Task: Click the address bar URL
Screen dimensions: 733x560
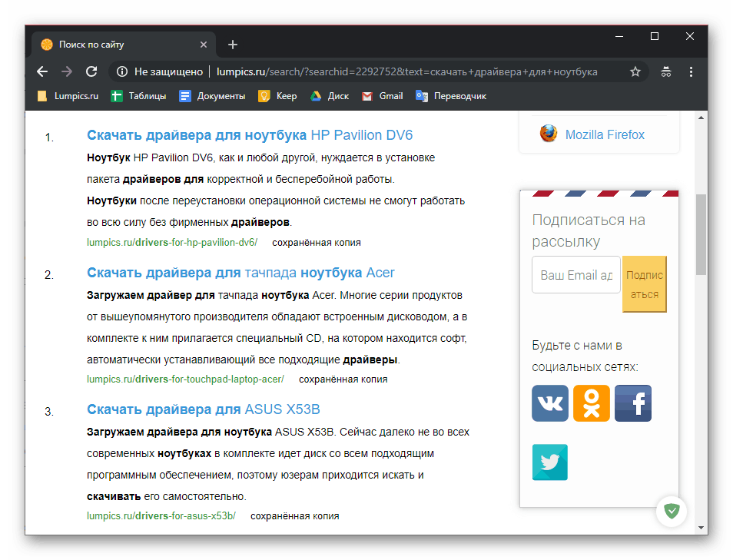Action: pyautogui.click(x=406, y=71)
